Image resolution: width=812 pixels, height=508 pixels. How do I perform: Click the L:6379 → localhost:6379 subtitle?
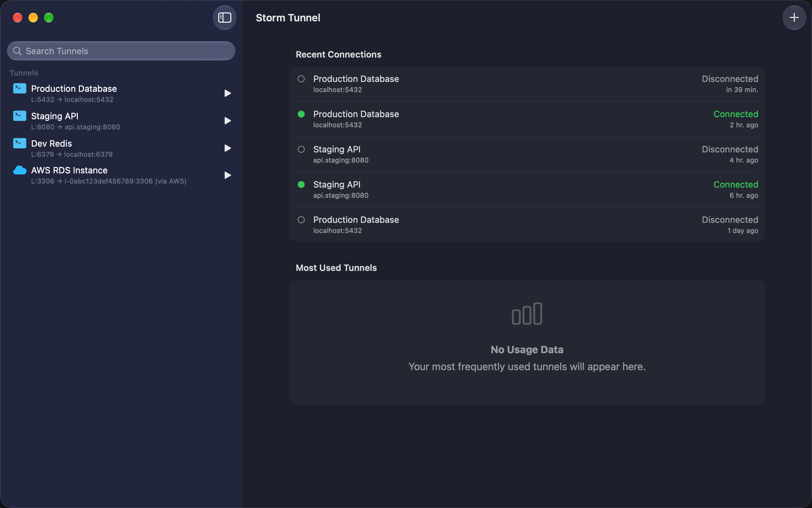pos(72,154)
